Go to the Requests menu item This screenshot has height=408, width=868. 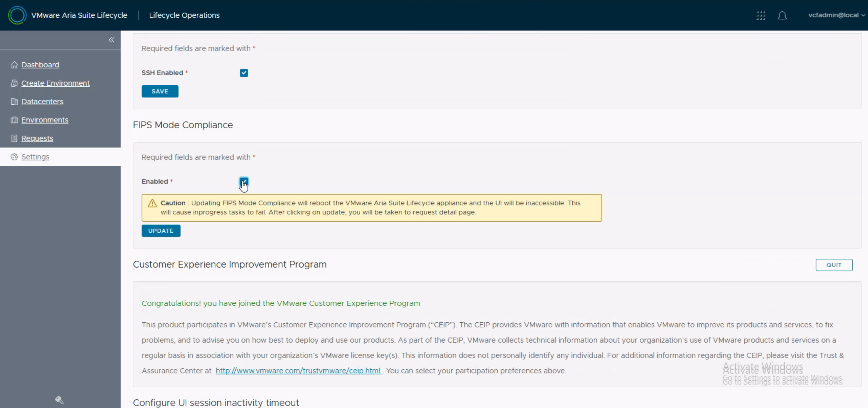click(37, 138)
